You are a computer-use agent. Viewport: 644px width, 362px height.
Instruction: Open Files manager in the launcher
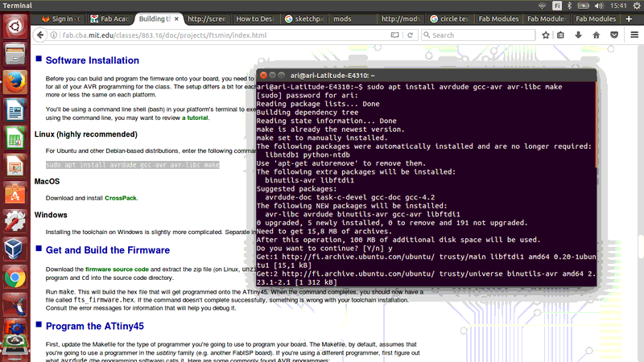14,55
